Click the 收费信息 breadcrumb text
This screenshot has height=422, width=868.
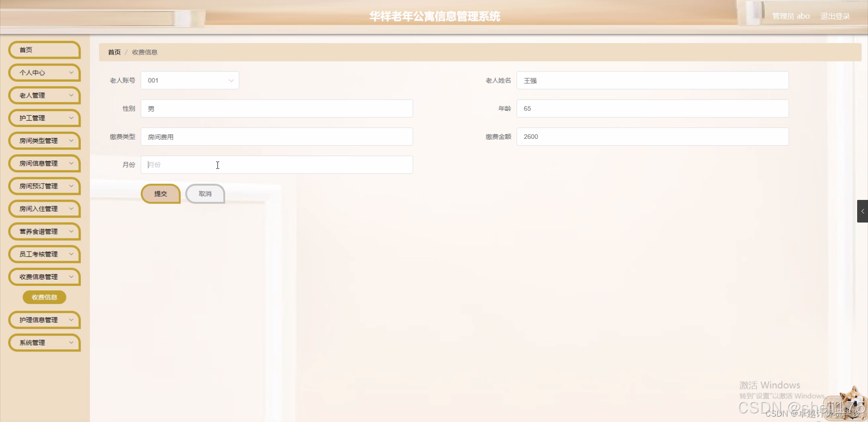145,52
